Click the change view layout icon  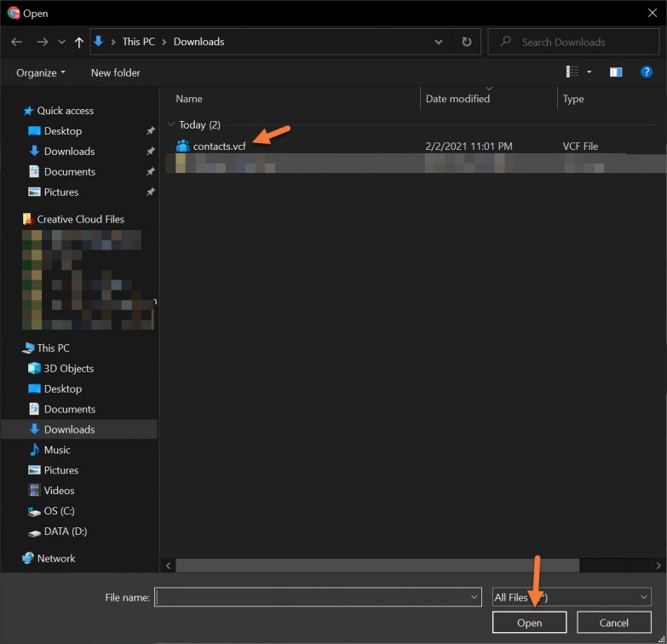(x=572, y=72)
